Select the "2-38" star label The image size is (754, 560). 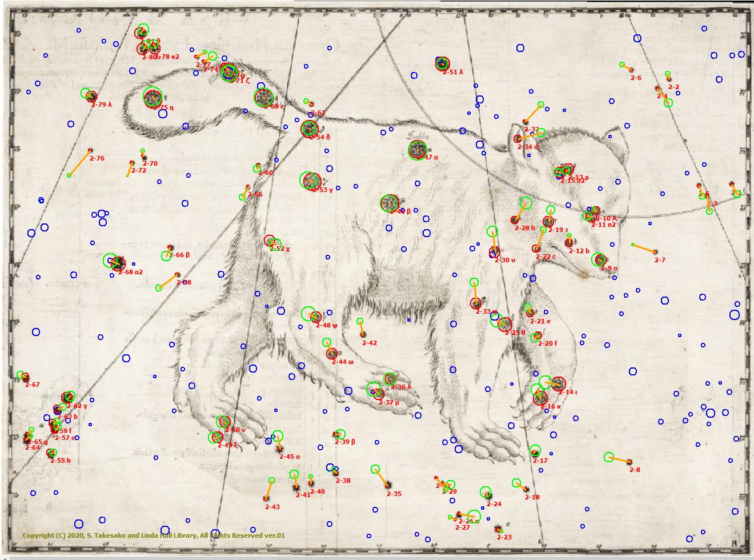coord(343,481)
